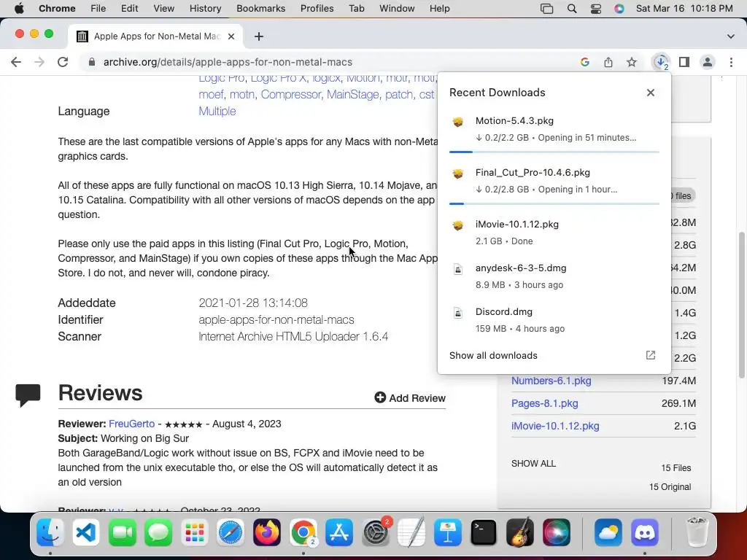Open Finder from the dock
747x560 pixels.
pyautogui.click(x=50, y=532)
